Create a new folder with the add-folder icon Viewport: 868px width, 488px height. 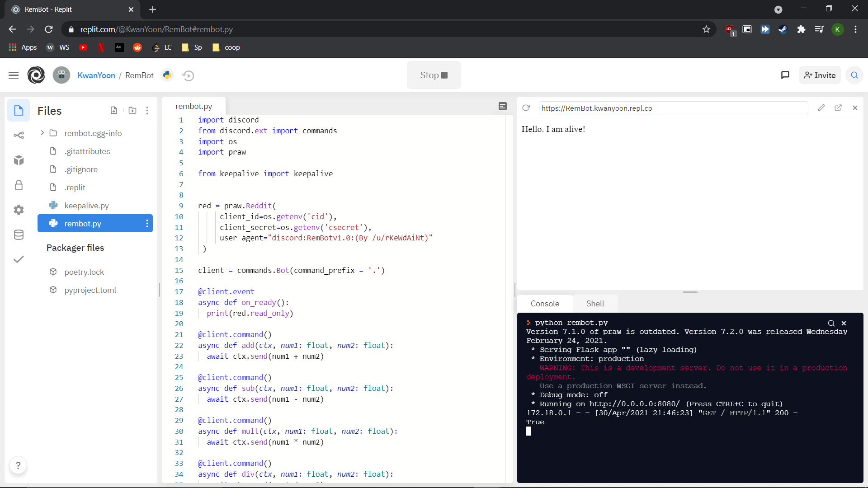coord(132,110)
